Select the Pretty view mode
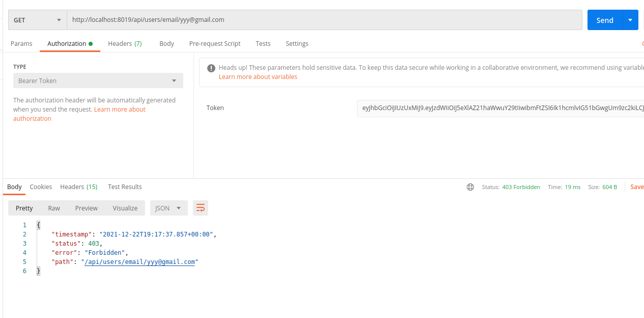Viewport: 644px width, 318px height. click(24, 208)
